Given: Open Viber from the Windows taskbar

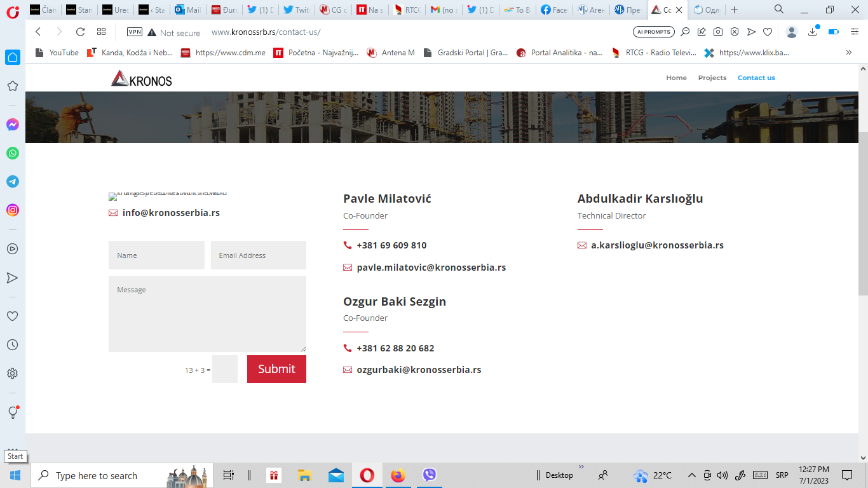Looking at the screenshot, I should point(430,475).
